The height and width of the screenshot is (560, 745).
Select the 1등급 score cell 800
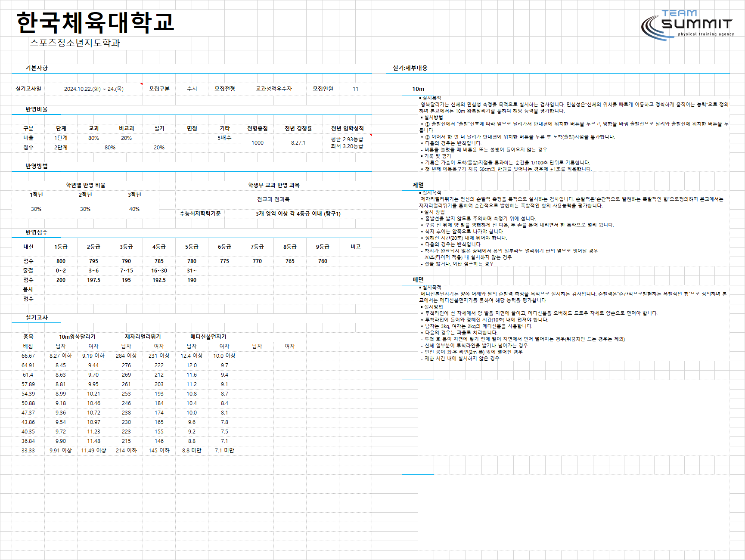point(61,261)
